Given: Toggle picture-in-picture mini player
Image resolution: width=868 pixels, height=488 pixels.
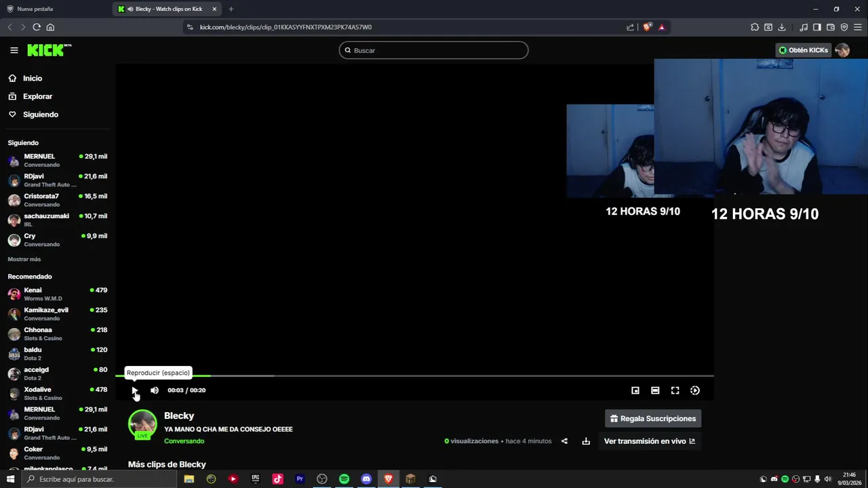Looking at the screenshot, I should click(635, 390).
